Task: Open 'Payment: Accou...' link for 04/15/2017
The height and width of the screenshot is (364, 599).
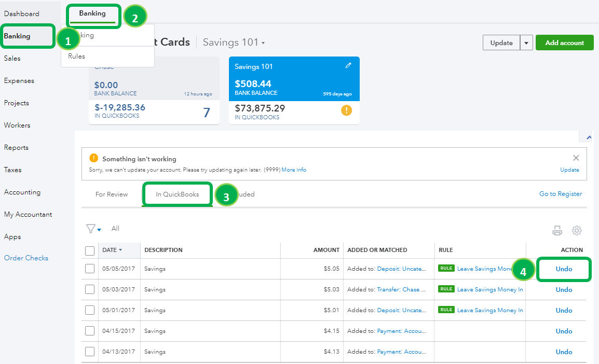Action: pos(402,331)
